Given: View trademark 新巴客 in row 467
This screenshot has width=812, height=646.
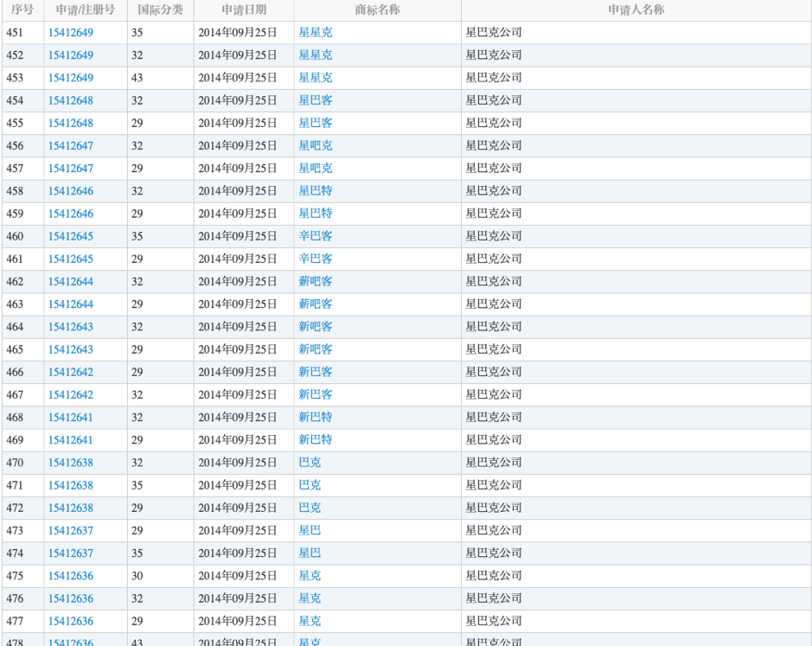Looking at the screenshot, I should point(316,394).
